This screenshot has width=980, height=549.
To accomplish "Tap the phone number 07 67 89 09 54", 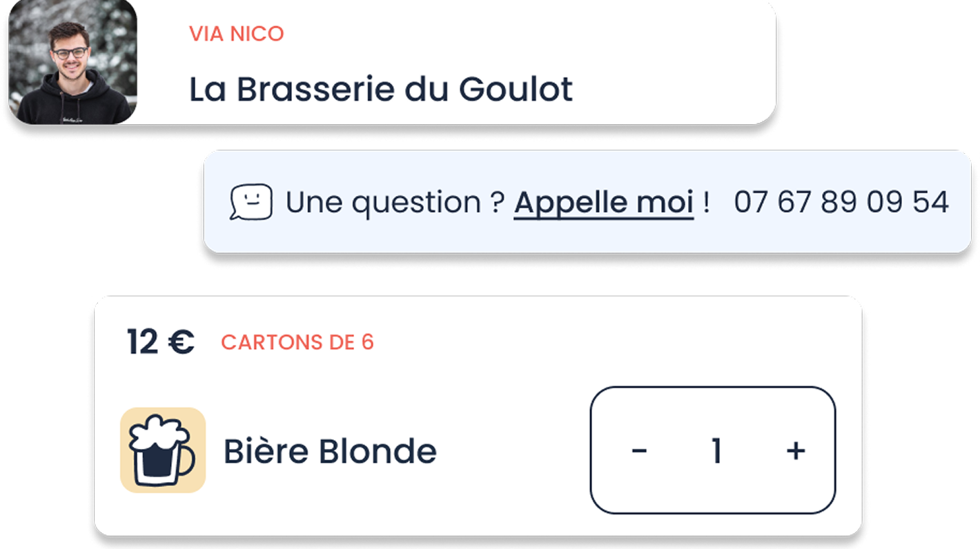I will pyautogui.click(x=841, y=203).
